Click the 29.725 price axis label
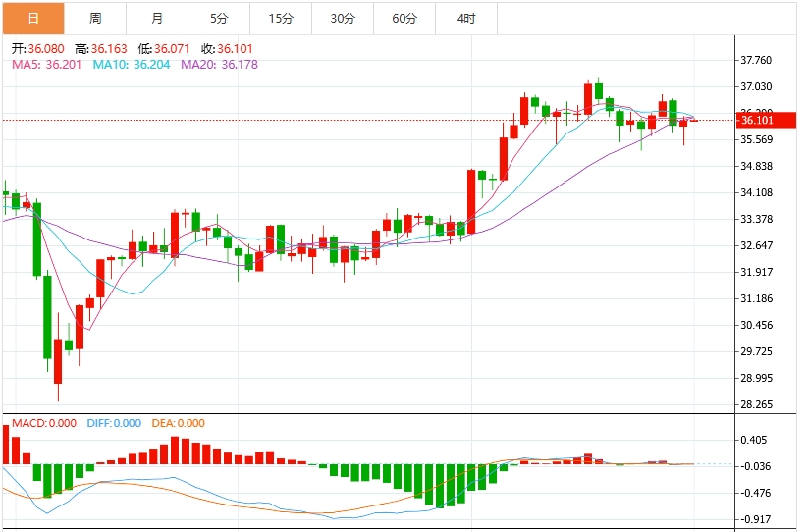The height and width of the screenshot is (532, 807). click(x=756, y=352)
